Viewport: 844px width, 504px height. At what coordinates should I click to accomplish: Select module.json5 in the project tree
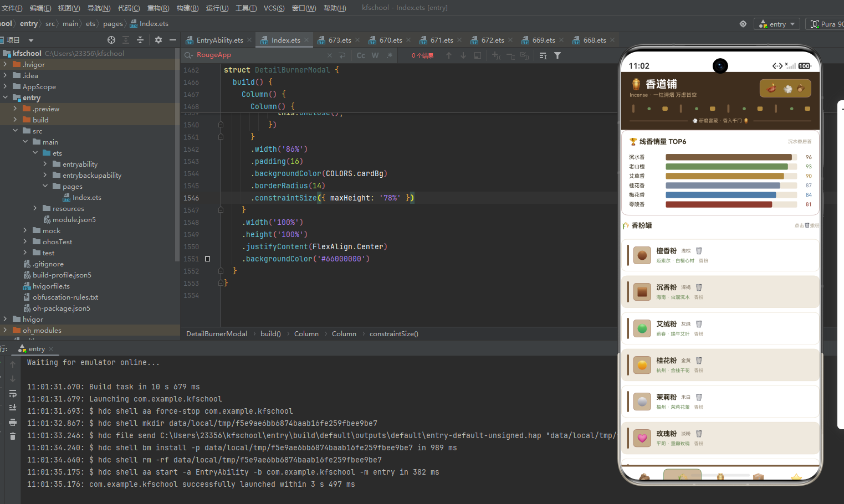(x=69, y=220)
